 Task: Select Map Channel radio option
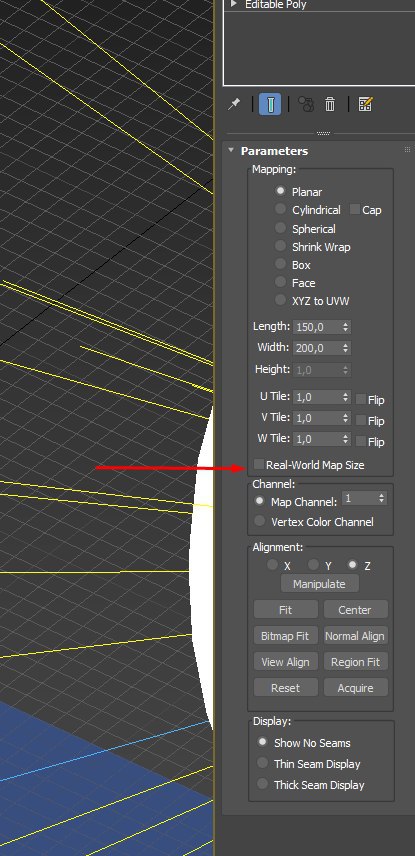[260, 501]
